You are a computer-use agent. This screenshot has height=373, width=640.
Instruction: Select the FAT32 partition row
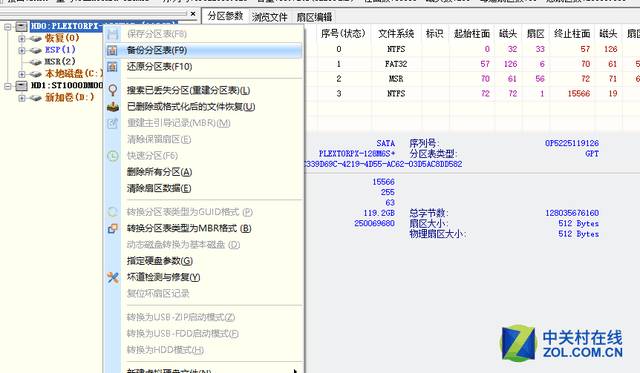473,64
